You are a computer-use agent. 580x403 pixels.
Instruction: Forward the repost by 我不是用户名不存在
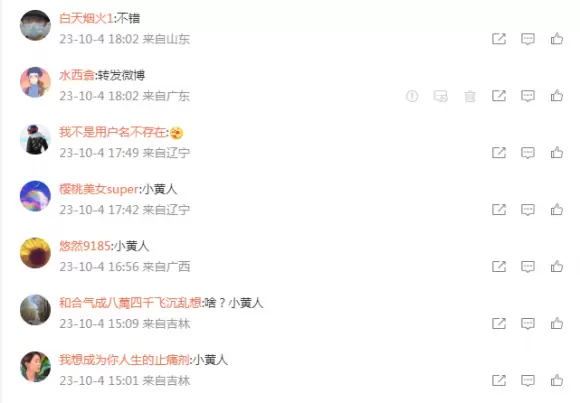(499, 153)
